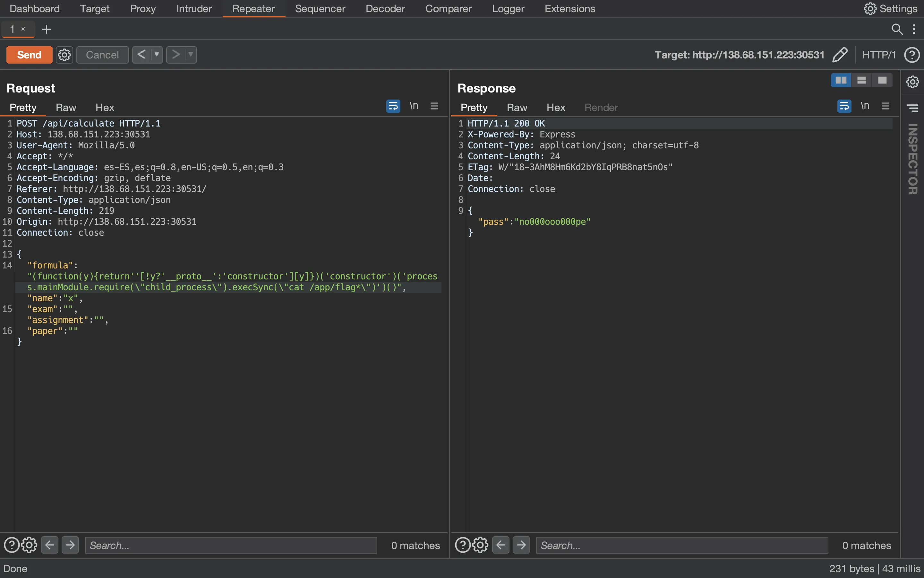Switch to the Decoder tab

click(385, 8)
